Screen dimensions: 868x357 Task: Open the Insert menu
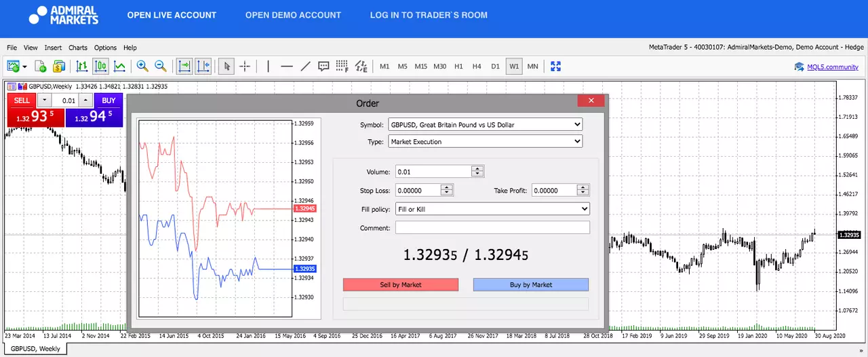click(x=53, y=48)
